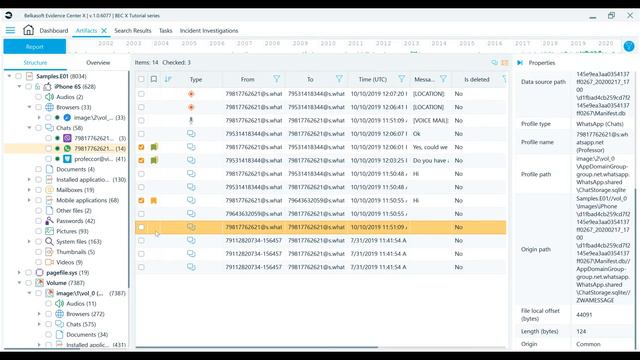The image size is (640, 360).
Task: Select Audios (2) in tree
Action: [x=69, y=97]
